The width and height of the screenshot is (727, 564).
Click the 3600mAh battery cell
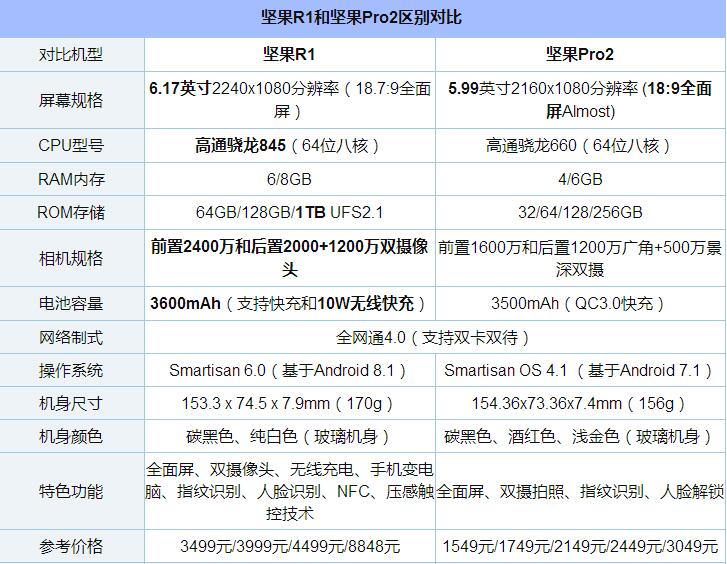(289, 304)
